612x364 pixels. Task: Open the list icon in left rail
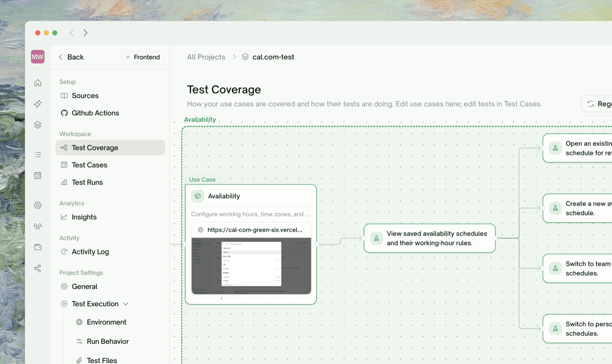point(37,154)
